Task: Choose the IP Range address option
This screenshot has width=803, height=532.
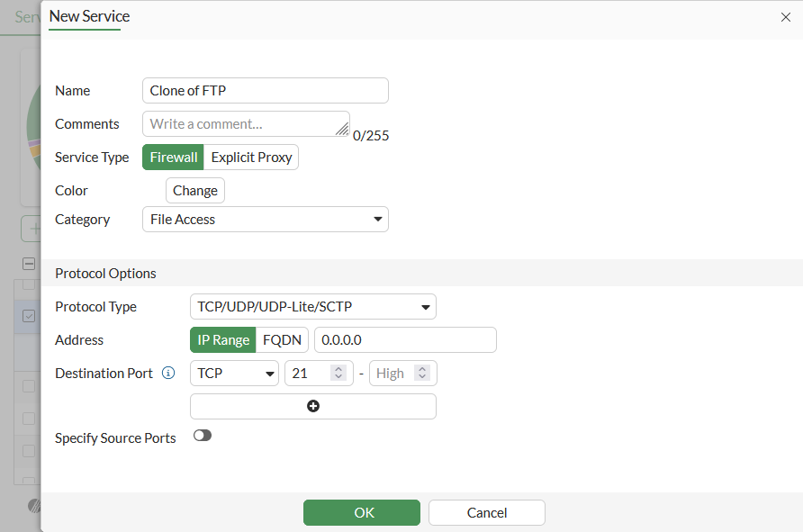Action: 223,339
